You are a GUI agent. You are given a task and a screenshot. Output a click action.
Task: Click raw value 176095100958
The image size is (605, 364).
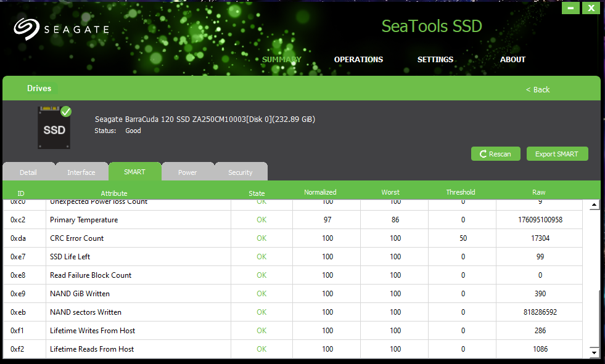[540, 219]
